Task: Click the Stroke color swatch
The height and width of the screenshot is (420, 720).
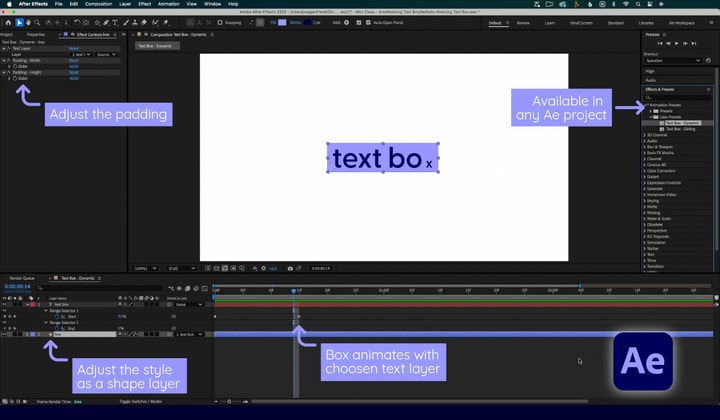Action: click(307, 22)
